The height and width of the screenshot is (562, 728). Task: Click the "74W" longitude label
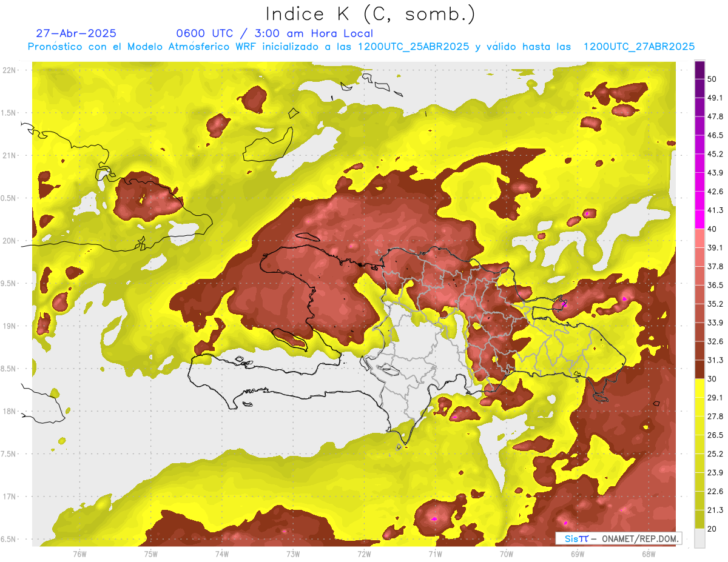pyautogui.click(x=222, y=554)
